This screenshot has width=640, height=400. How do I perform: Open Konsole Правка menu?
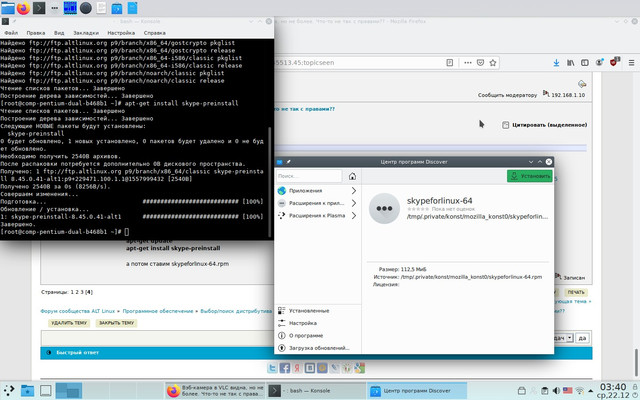(36, 33)
